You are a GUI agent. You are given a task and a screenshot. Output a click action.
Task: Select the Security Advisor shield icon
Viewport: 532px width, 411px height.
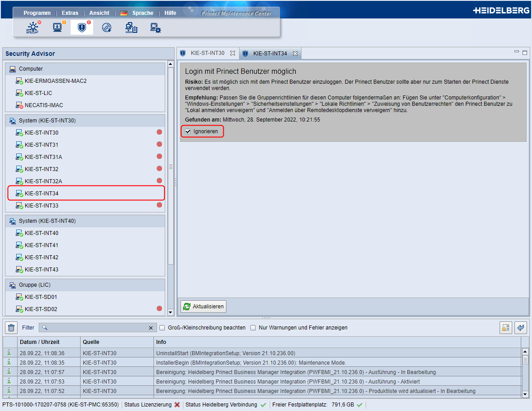(82, 27)
